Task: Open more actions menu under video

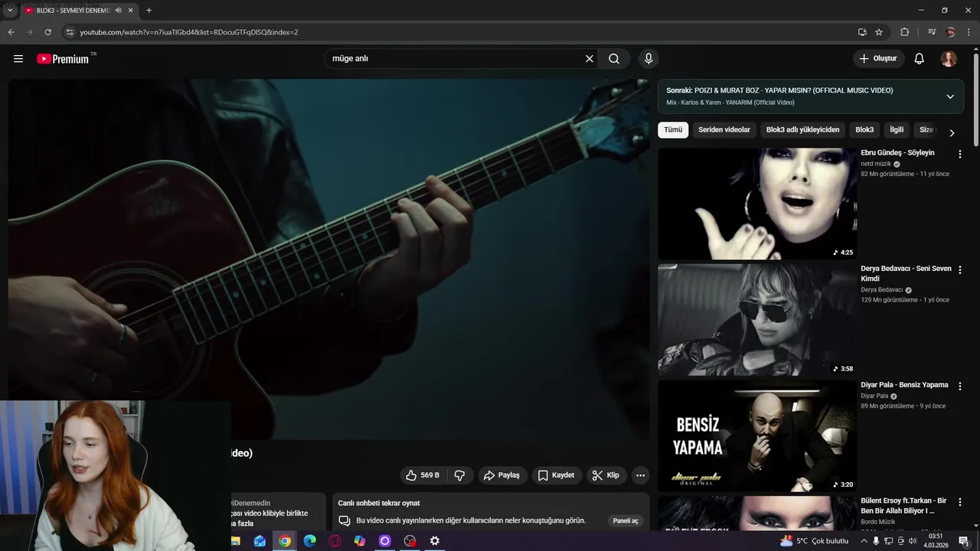Action: [x=640, y=475]
